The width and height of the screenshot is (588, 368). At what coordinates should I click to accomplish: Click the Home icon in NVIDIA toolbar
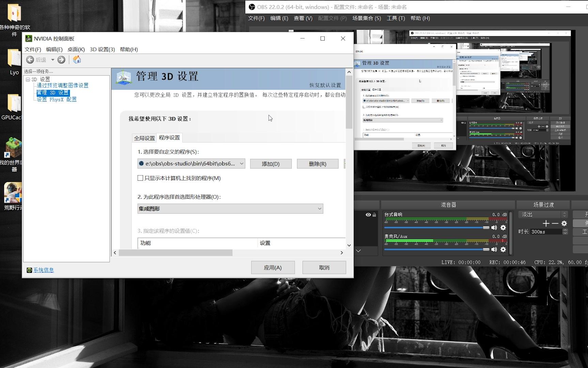77,60
